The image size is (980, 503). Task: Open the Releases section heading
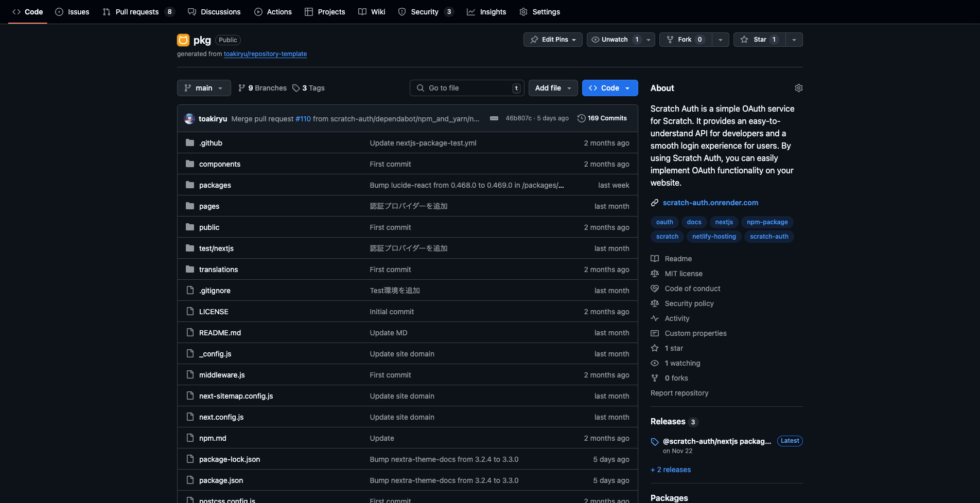click(668, 422)
